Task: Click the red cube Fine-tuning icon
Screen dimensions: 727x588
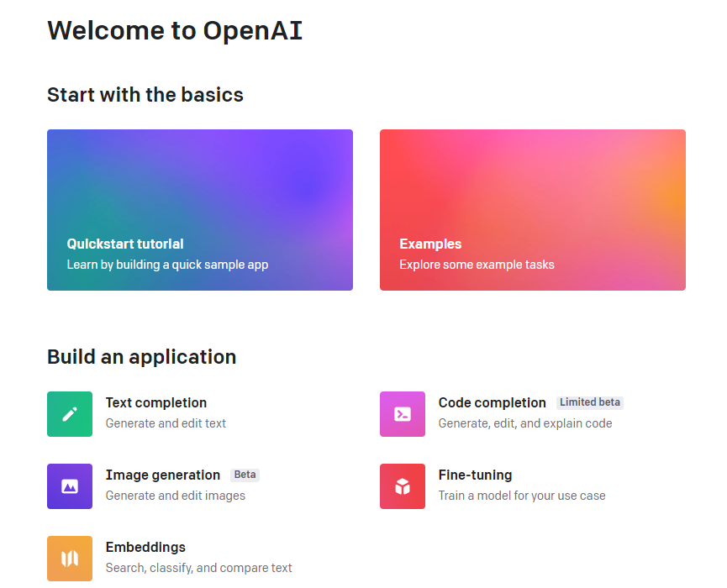Action: 403,486
